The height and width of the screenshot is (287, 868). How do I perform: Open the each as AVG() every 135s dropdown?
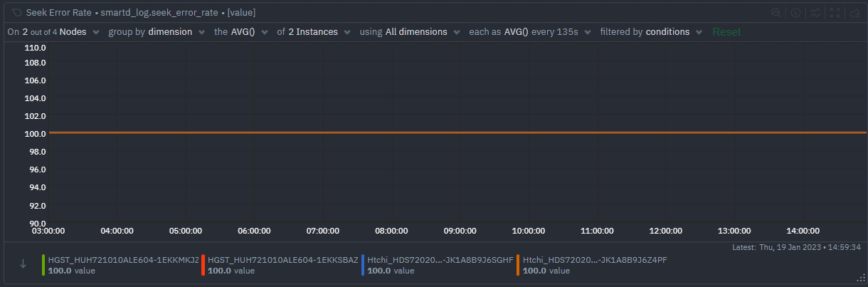(530, 32)
